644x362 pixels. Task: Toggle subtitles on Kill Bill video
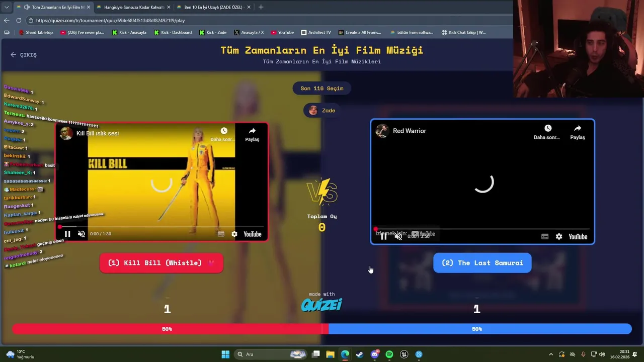[x=221, y=234]
